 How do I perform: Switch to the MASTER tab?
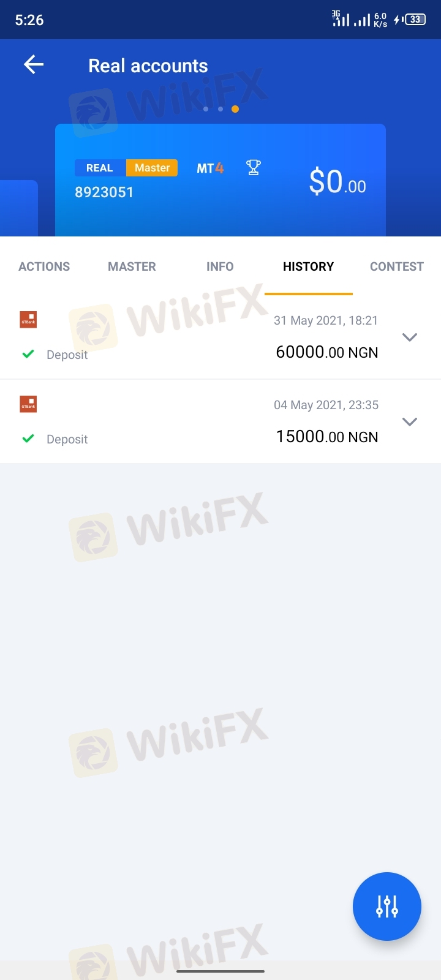click(132, 266)
